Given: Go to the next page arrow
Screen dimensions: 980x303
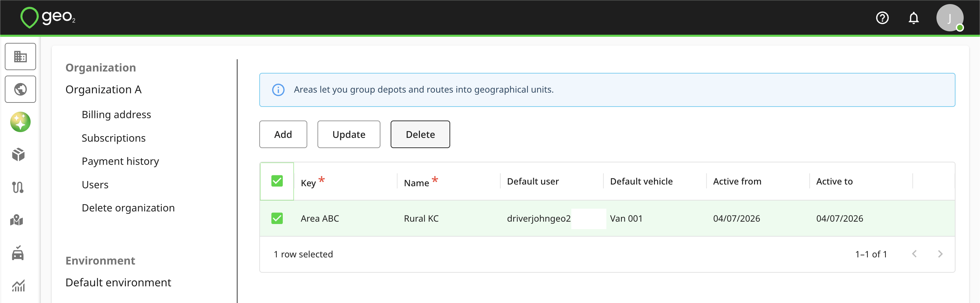Looking at the screenshot, I should click(940, 254).
